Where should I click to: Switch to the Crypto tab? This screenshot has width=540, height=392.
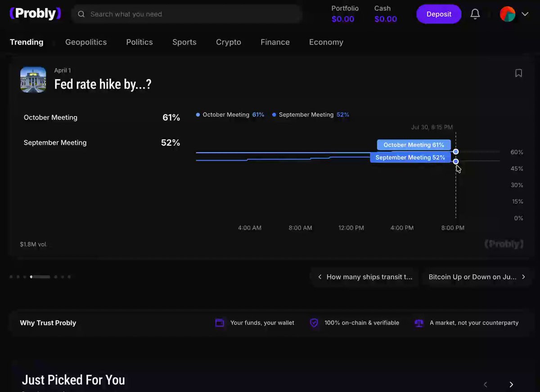click(229, 42)
